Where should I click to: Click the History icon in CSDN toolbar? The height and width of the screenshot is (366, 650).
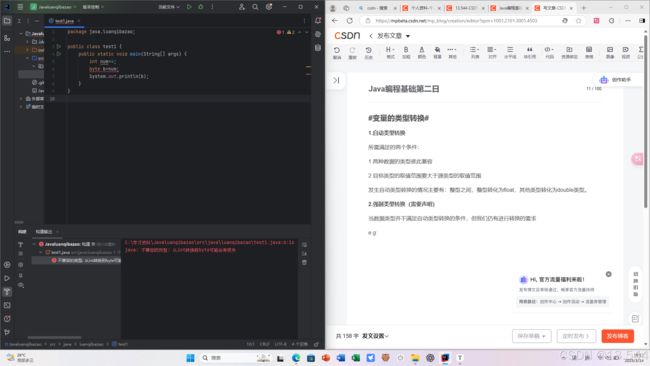[x=369, y=52]
